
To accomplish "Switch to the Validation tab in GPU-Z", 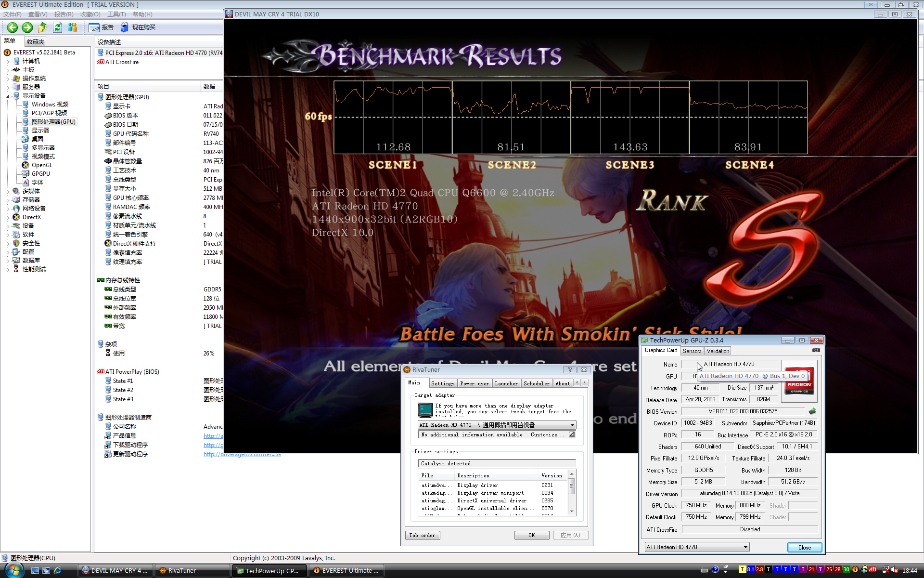I will click(718, 351).
